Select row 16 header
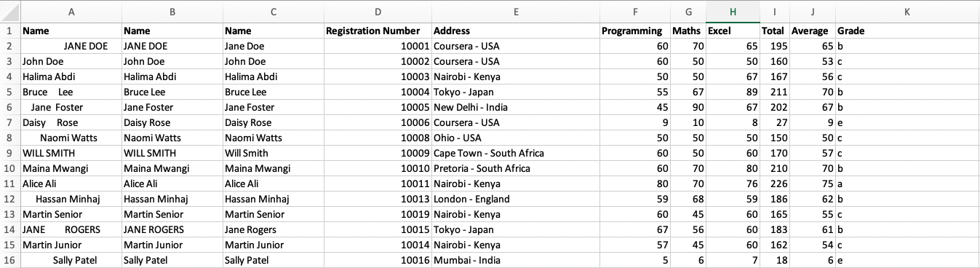 (10, 260)
